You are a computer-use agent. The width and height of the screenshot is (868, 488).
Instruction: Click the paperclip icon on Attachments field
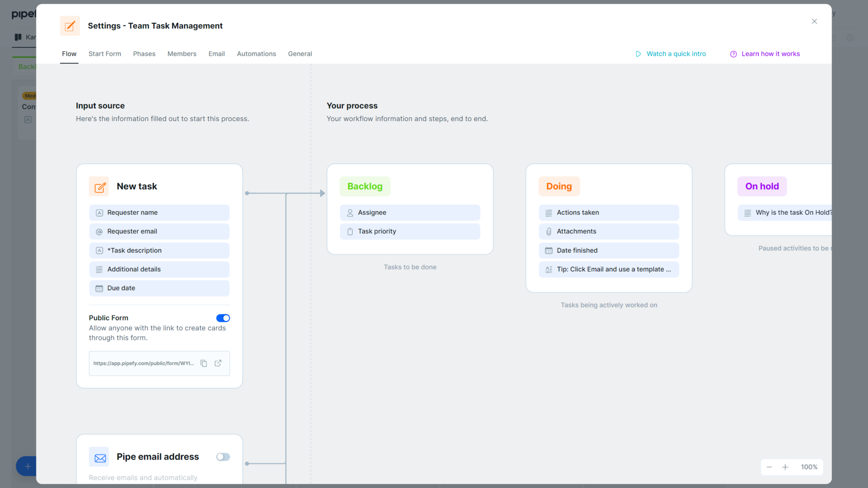point(549,231)
